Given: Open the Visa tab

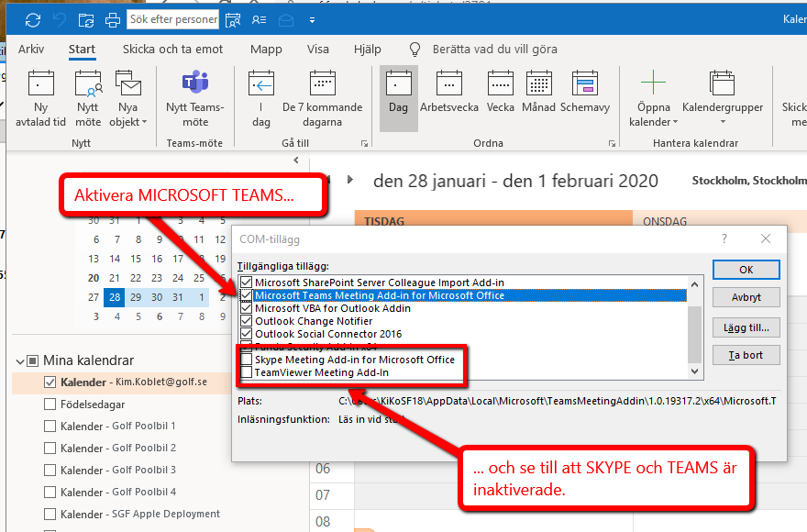Looking at the screenshot, I should pos(318,49).
